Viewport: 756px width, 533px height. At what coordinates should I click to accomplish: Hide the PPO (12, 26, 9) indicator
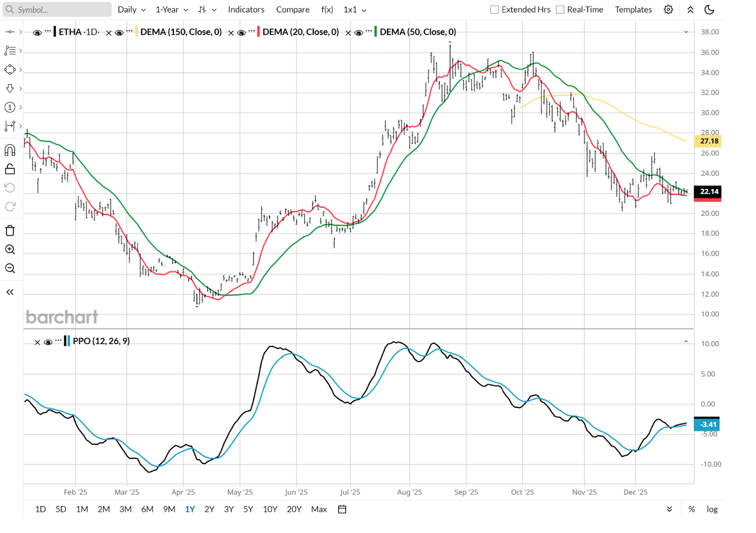point(48,342)
